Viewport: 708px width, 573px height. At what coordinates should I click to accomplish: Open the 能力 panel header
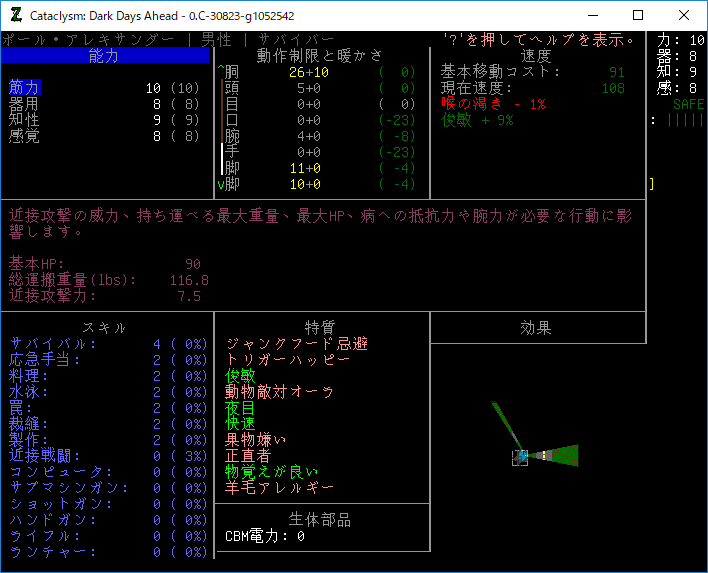click(104, 56)
